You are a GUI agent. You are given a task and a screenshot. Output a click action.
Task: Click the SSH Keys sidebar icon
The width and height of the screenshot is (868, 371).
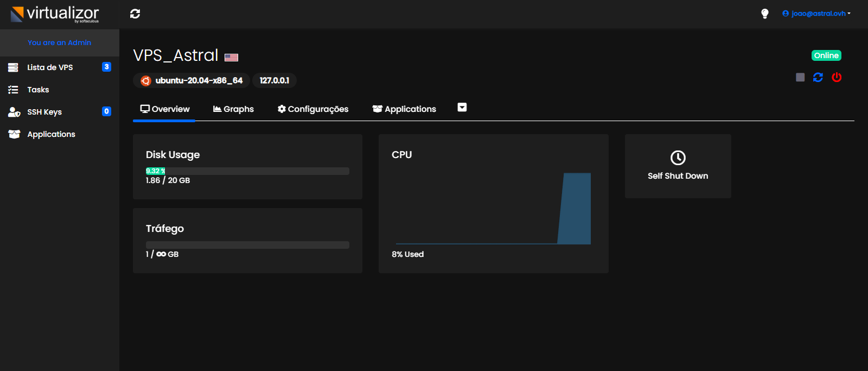tap(14, 112)
